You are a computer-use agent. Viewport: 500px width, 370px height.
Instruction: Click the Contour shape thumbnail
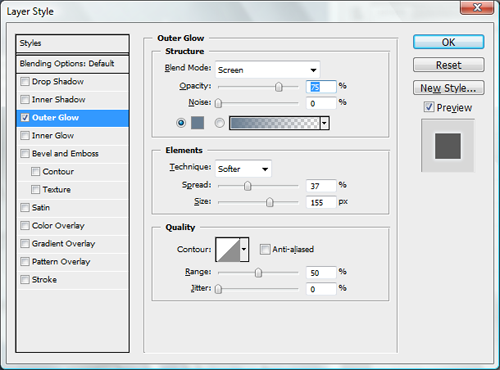click(x=228, y=249)
